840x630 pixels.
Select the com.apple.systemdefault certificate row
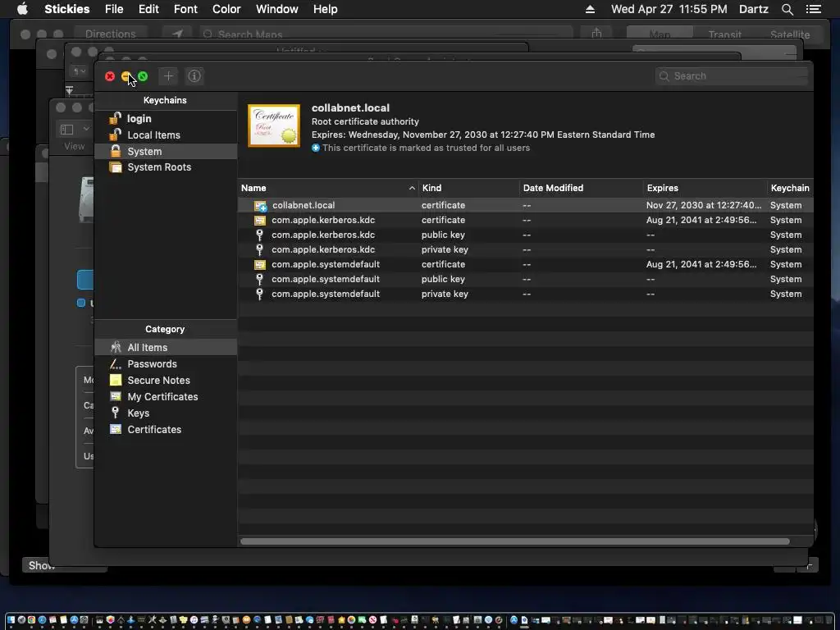[x=526, y=264]
